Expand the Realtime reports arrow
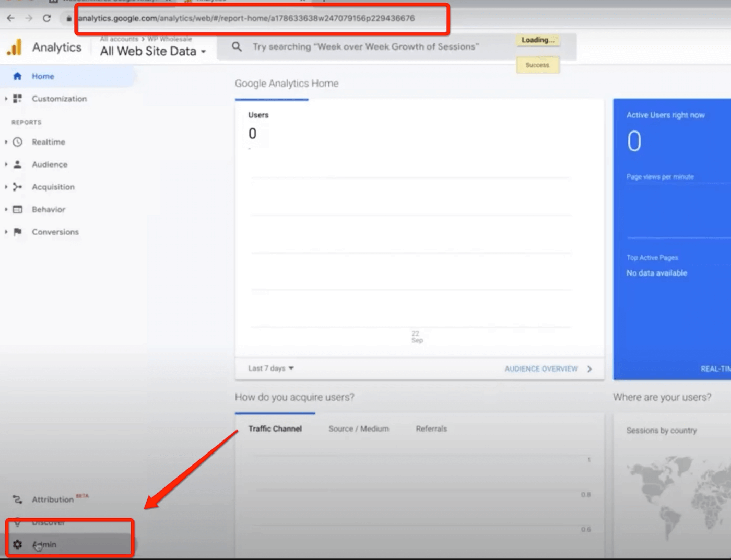 [6, 142]
